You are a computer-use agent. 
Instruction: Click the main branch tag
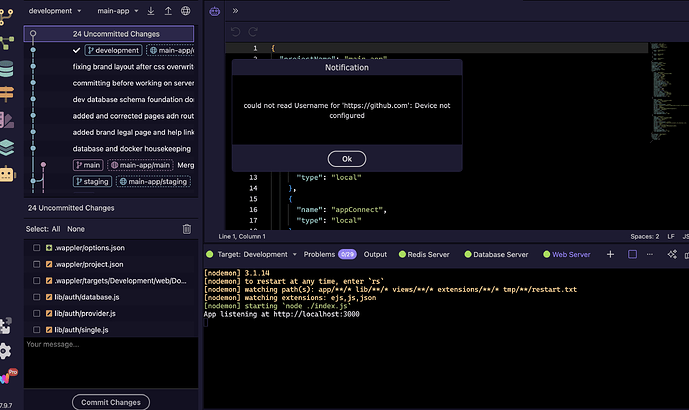coord(88,165)
